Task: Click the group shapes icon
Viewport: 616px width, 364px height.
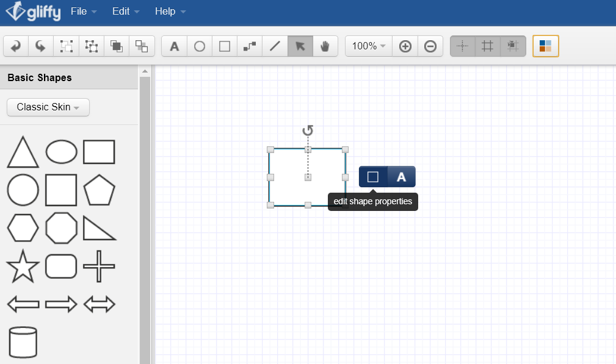Action: [66, 46]
